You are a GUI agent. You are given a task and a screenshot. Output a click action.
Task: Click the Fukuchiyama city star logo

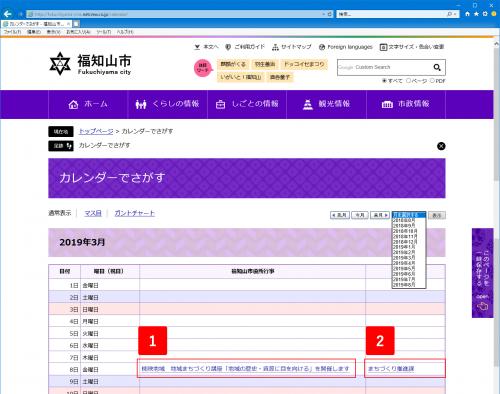tap(60, 63)
